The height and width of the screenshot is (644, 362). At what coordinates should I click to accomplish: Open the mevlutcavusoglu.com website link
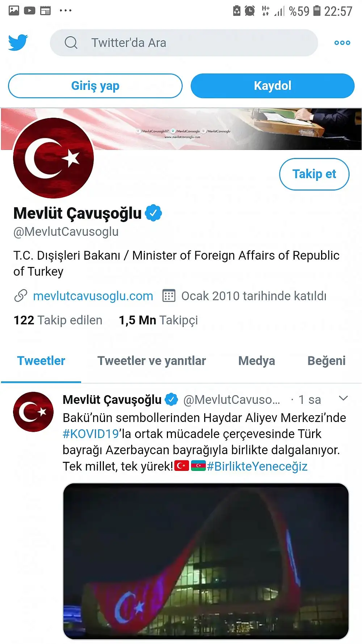pyautogui.click(x=93, y=296)
